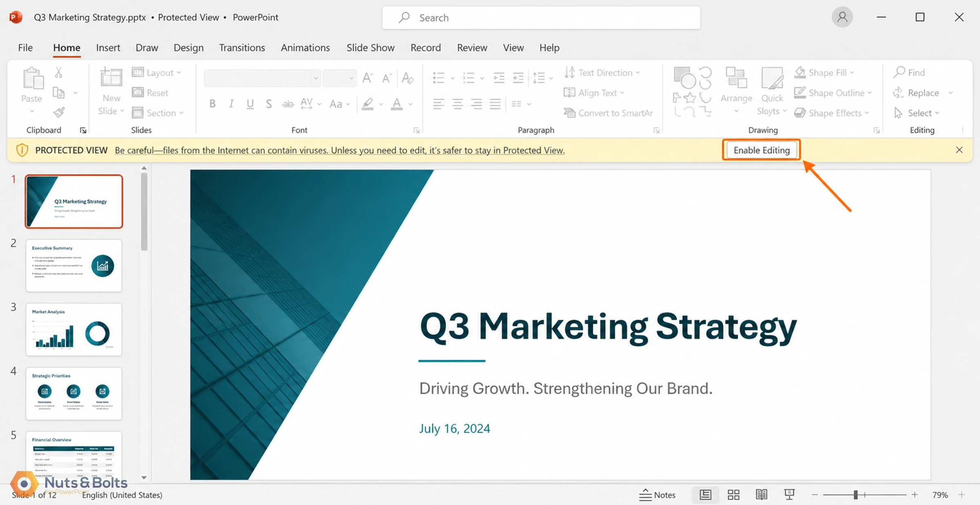Click the user account avatar icon

tap(842, 17)
